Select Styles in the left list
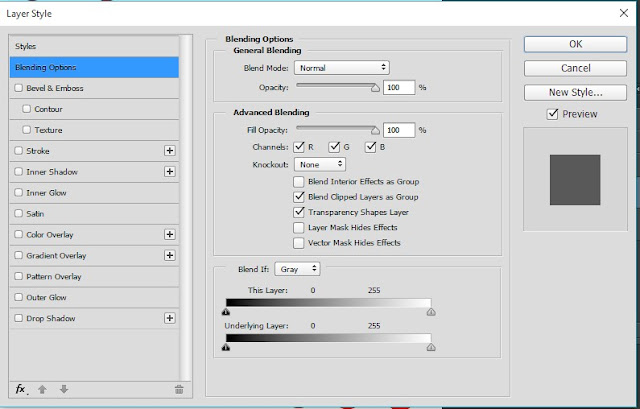Image resolution: width=640 pixels, height=409 pixels. (x=94, y=46)
